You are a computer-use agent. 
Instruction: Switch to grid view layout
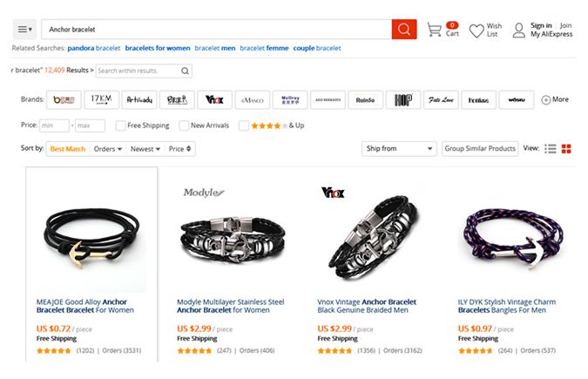coord(566,149)
